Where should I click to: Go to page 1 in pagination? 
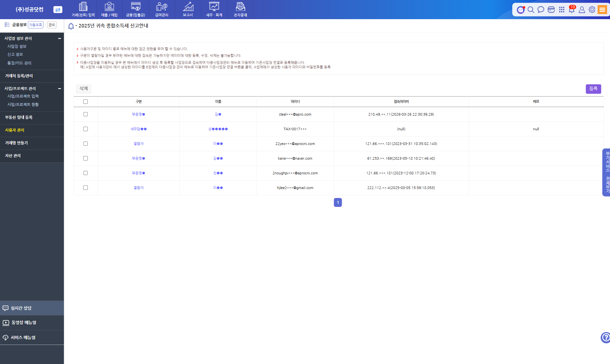point(338,202)
